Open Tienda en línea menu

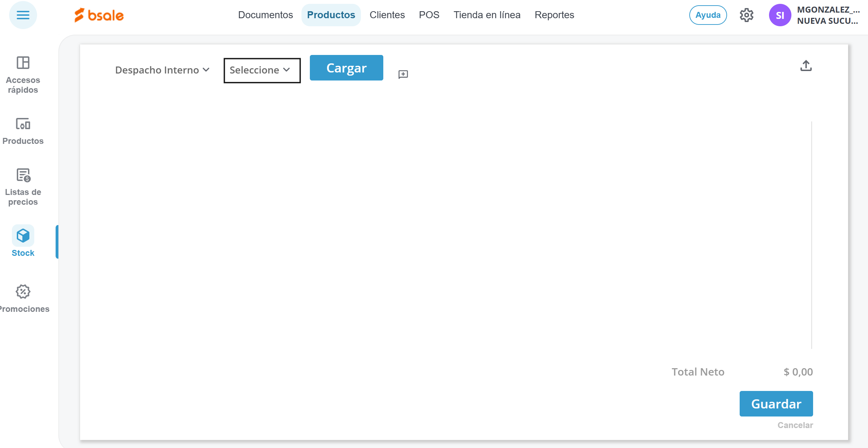click(487, 15)
